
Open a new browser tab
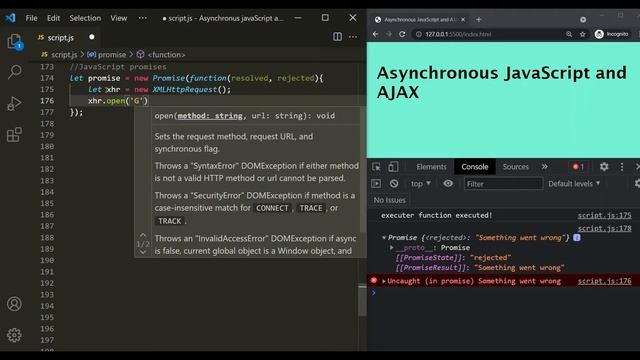(x=479, y=19)
